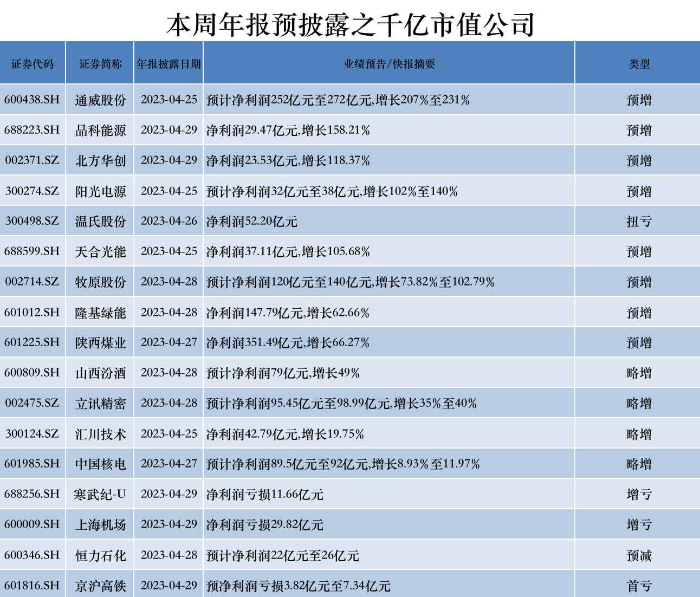The width and height of the screenshot is (700, 597).
Task: Select stock code 688599.SH
Action: click(32, 251)
